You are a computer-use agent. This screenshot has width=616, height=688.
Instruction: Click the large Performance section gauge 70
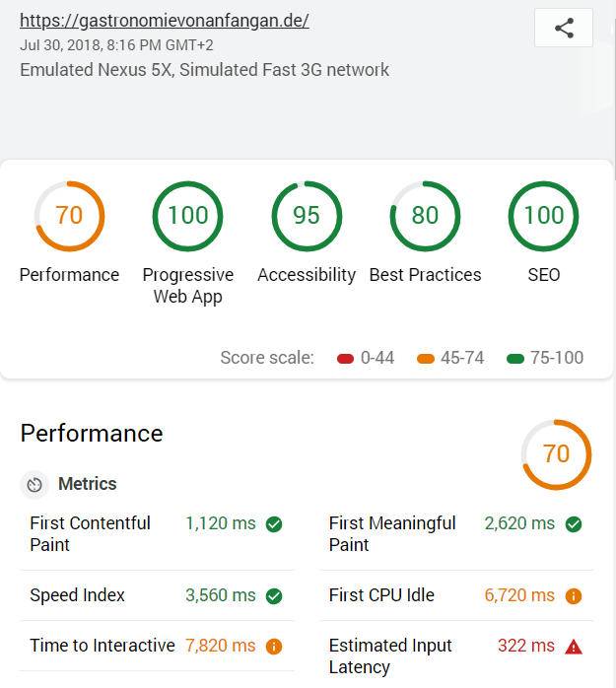[556, 454]
